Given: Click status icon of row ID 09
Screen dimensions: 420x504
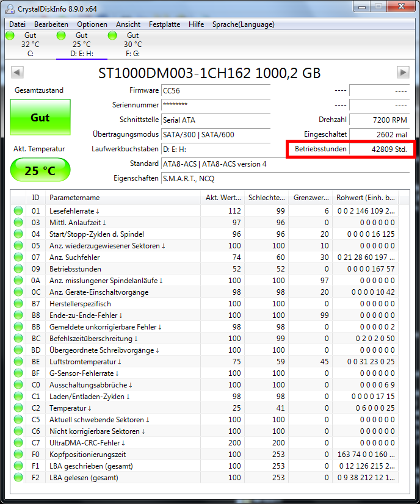Looking at the screenshot, I should click(x=18, y=268).
